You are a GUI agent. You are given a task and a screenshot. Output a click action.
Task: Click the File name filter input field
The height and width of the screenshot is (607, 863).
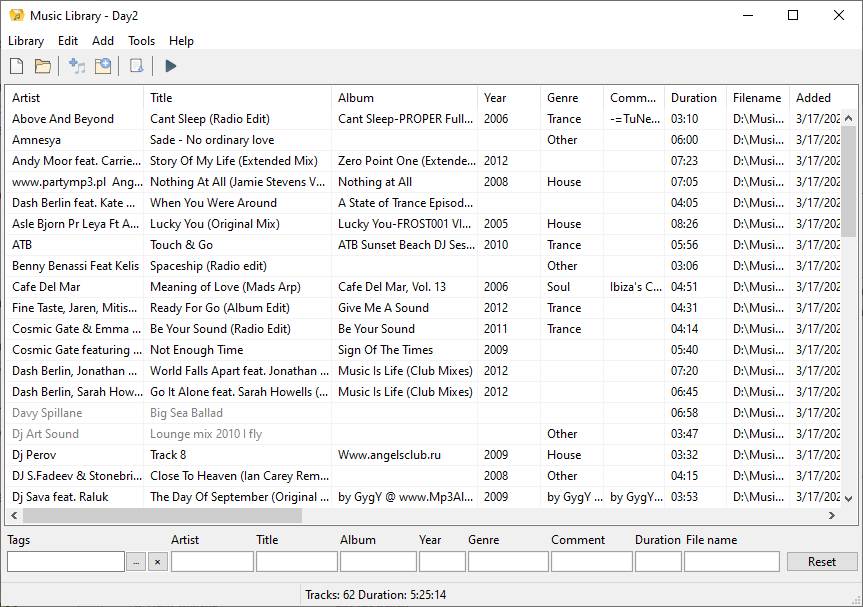point(731,562)
